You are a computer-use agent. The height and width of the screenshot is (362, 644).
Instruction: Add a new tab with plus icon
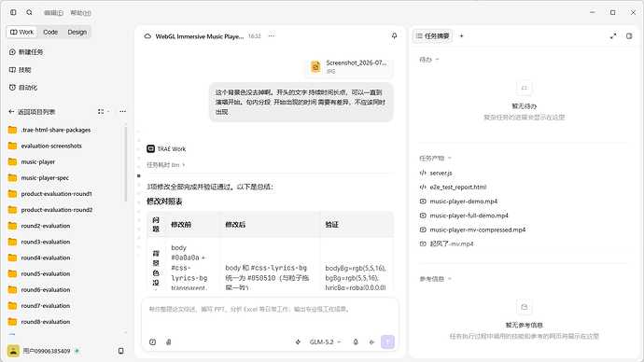[462, 36]
